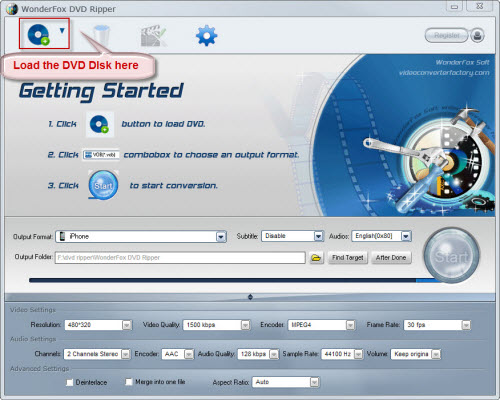Open the video Encoder MPEG4 dropdown

tap(321, 325)
